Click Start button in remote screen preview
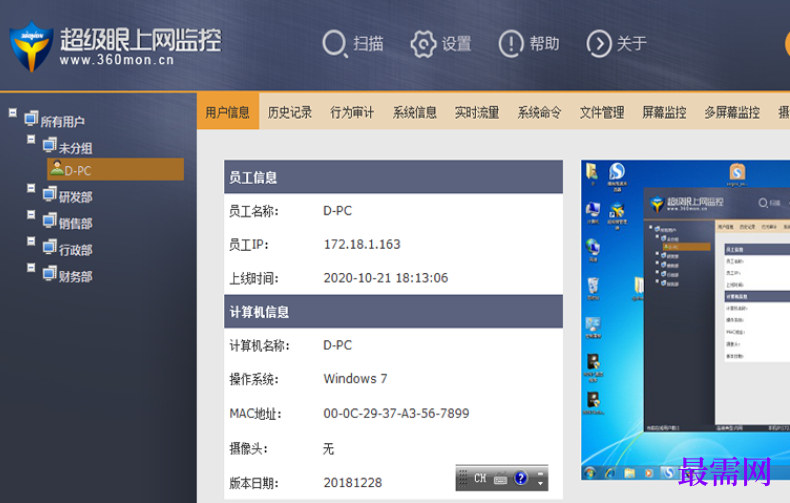The height and width of the screenshot is (503, 790). (589, 472)
